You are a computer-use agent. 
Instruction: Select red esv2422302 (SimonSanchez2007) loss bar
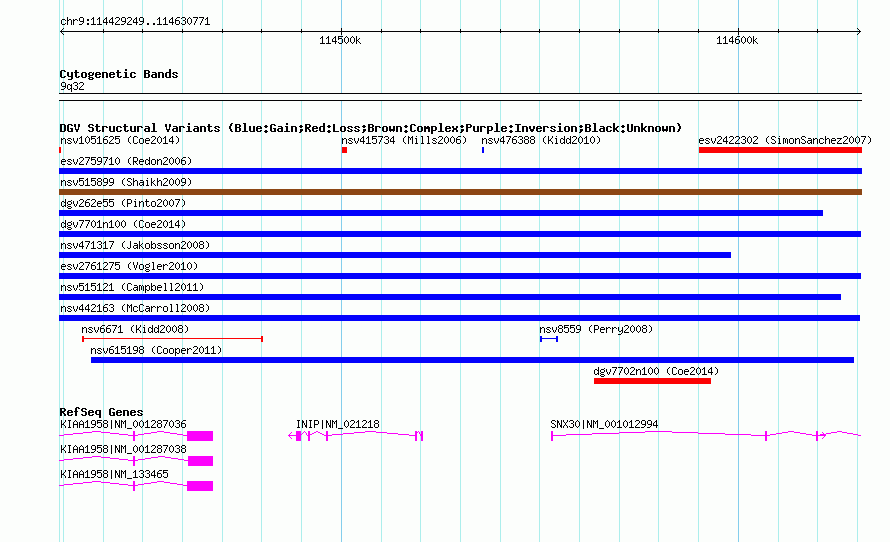(x=780, y=150)
